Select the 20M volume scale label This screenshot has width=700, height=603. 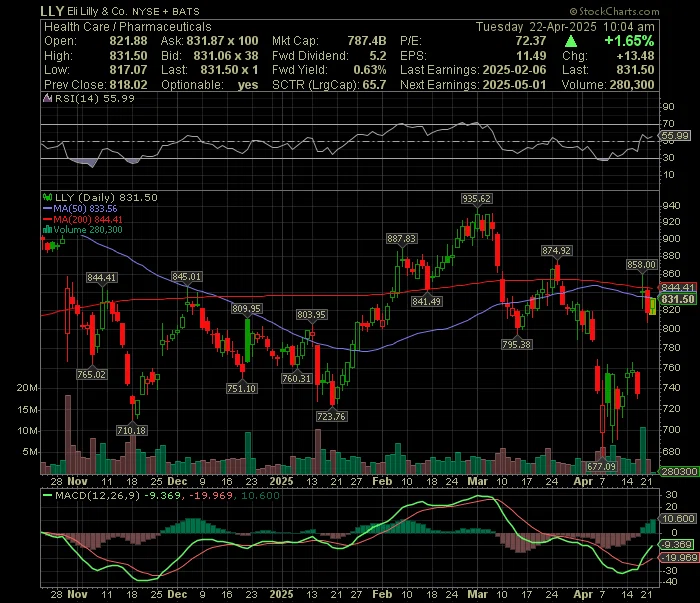coord(27,388)
